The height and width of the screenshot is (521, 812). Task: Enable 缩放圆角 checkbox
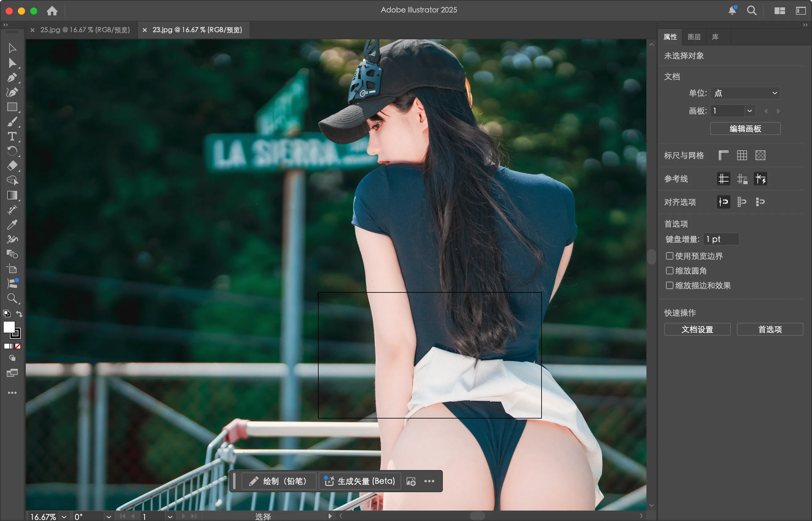click(x=669, y=271)
